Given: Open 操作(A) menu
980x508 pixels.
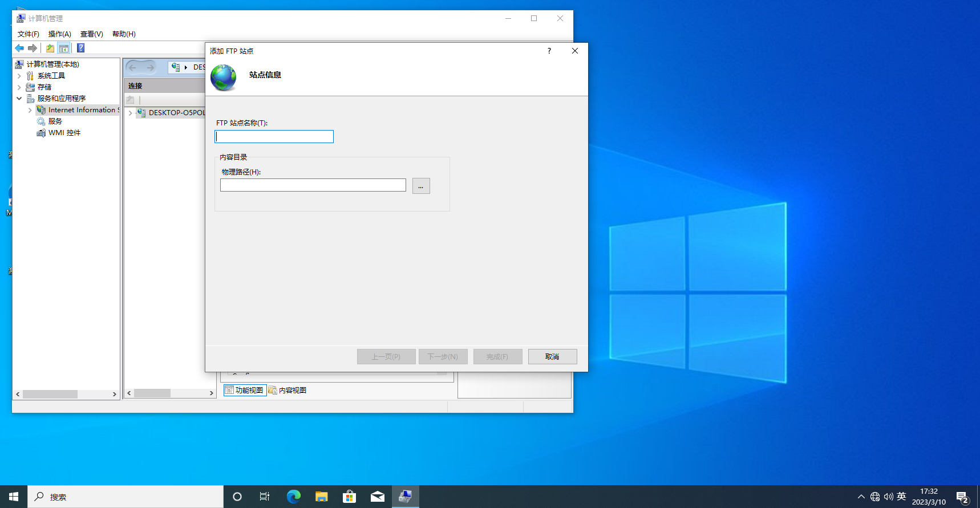Looking at the screenshot, I should click(60, 34).
